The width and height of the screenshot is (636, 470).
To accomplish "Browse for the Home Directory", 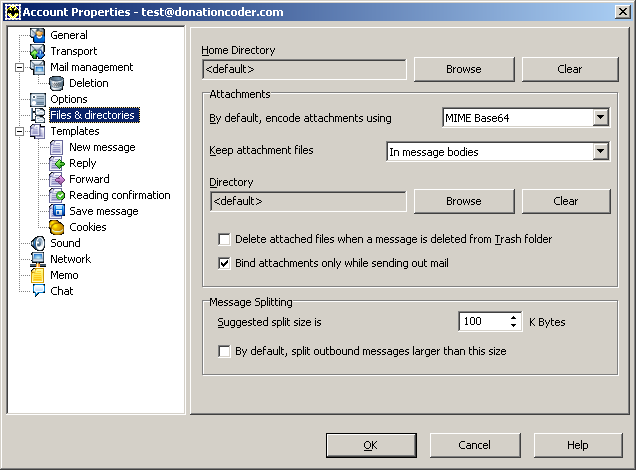I will click(x=463, y=69).
